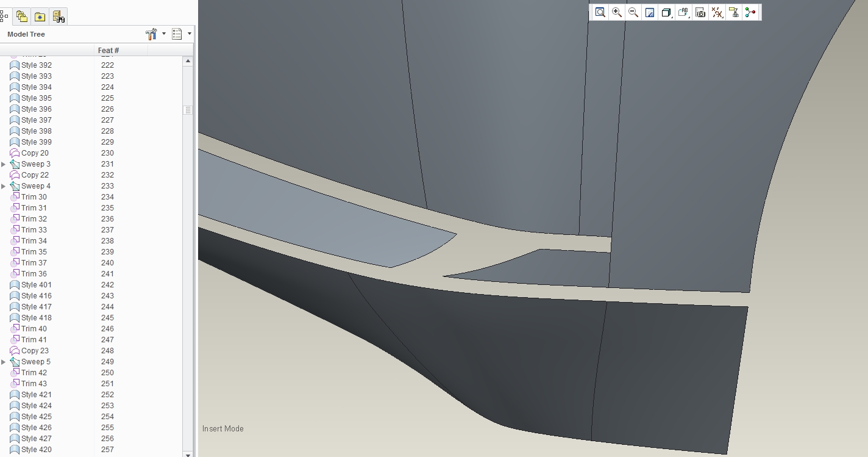The width and height of the screenshot is (868, 457).
Task: Toggle the Spin Center icon
Action: 750,12
